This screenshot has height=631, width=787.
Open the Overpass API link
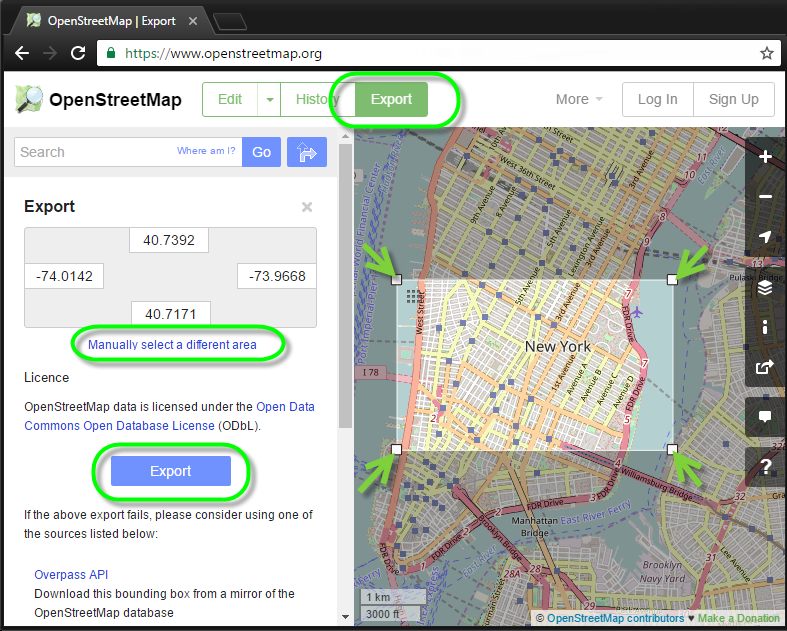(71, 575)
